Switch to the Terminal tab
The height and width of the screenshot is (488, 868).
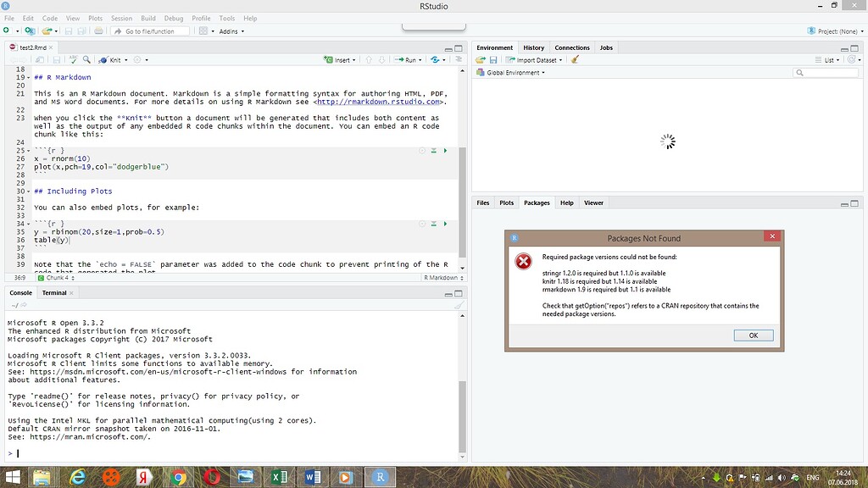click(54, 292)
